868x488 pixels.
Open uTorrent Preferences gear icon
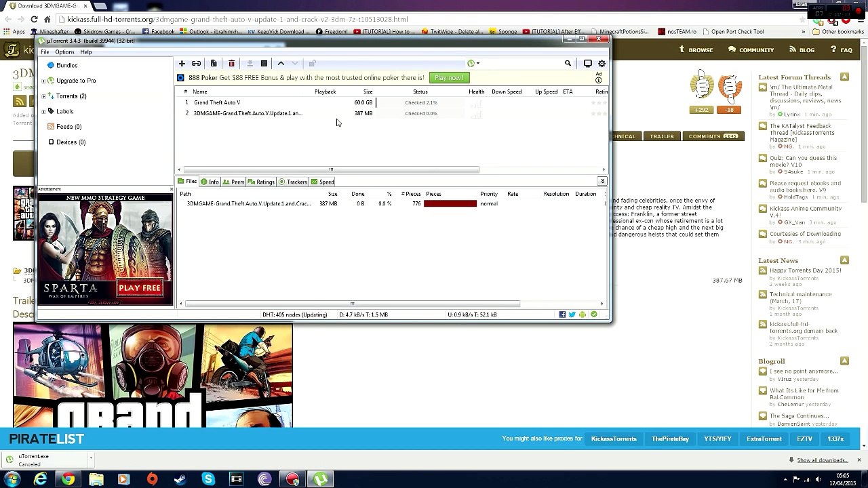pos(601,64)
